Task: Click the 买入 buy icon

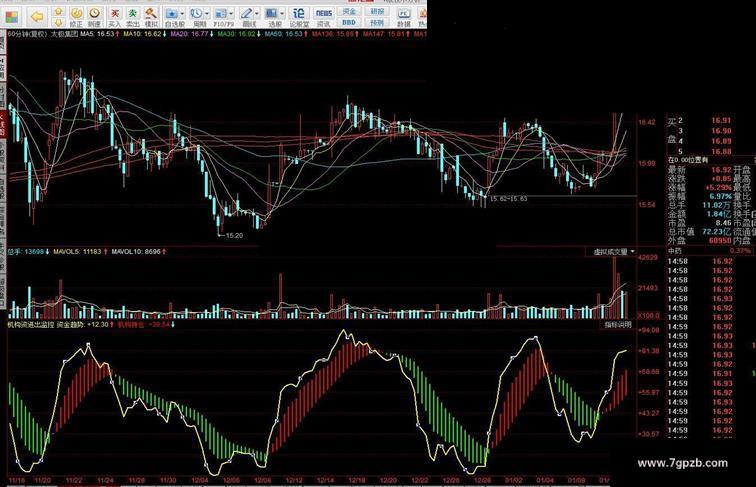Action: tap(114, 17)
